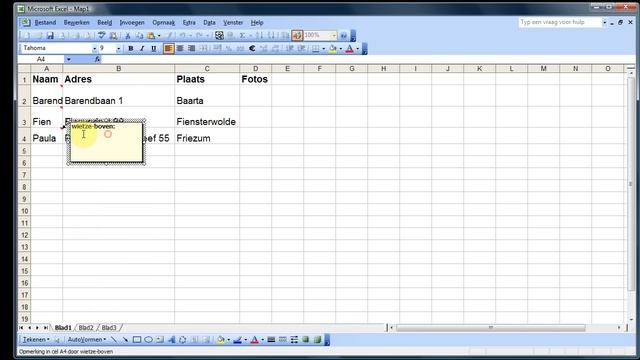Select the Text Box tool
640x360 pixels.
click(160, 340)
